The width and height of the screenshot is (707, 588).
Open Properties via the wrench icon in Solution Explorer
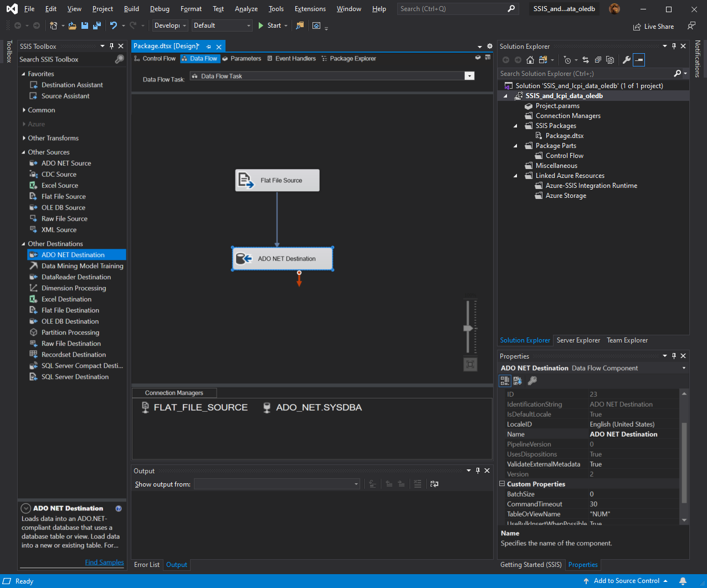[x=627, y=60]
